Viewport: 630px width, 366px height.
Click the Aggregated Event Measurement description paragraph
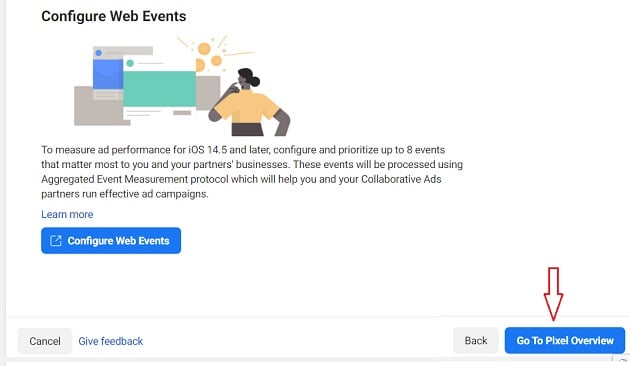[x=252, y=172]
